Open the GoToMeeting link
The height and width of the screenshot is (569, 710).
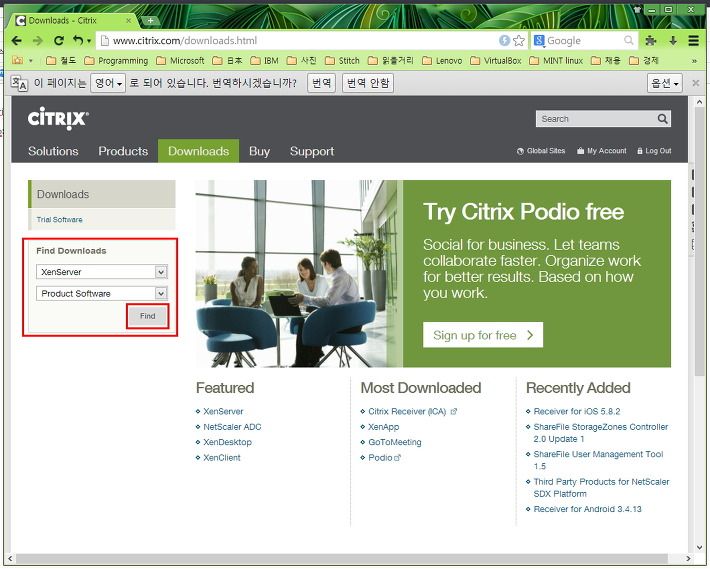click(394, 442)
